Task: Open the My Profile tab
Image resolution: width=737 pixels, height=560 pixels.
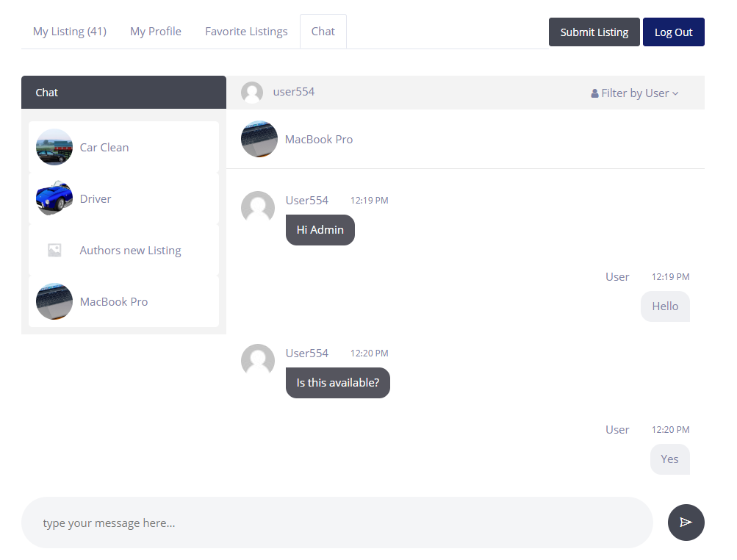Action: [156, 32]
